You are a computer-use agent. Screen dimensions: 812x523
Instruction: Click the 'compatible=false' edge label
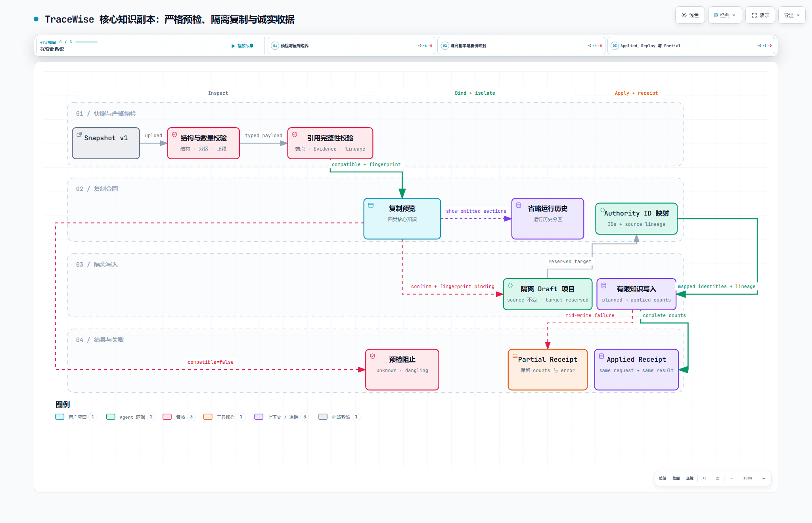(211, 362)
